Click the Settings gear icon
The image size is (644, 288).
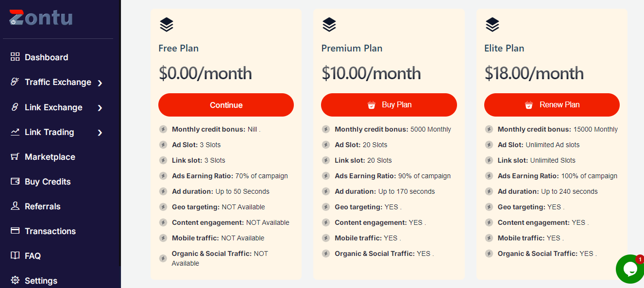pyautogui.click(x=15, y=280)
